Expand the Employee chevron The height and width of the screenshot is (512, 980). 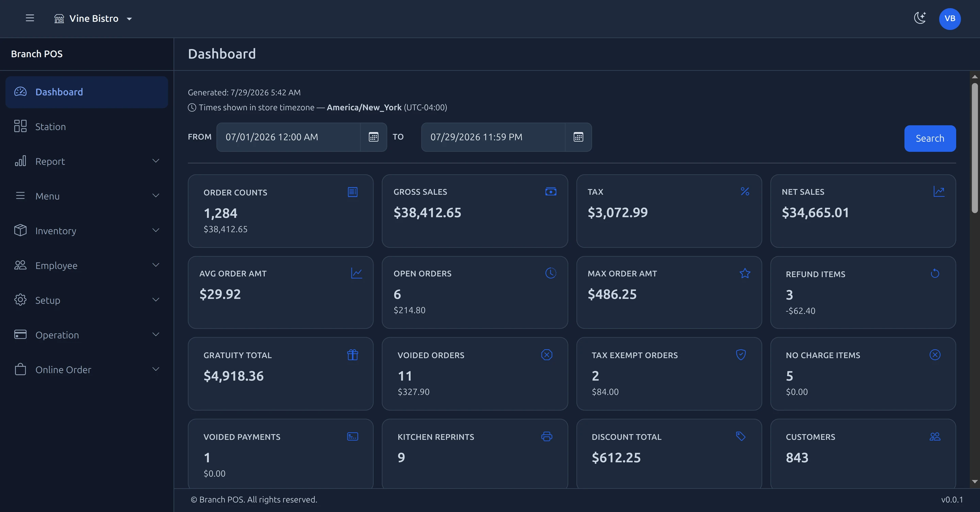(156, 265)
